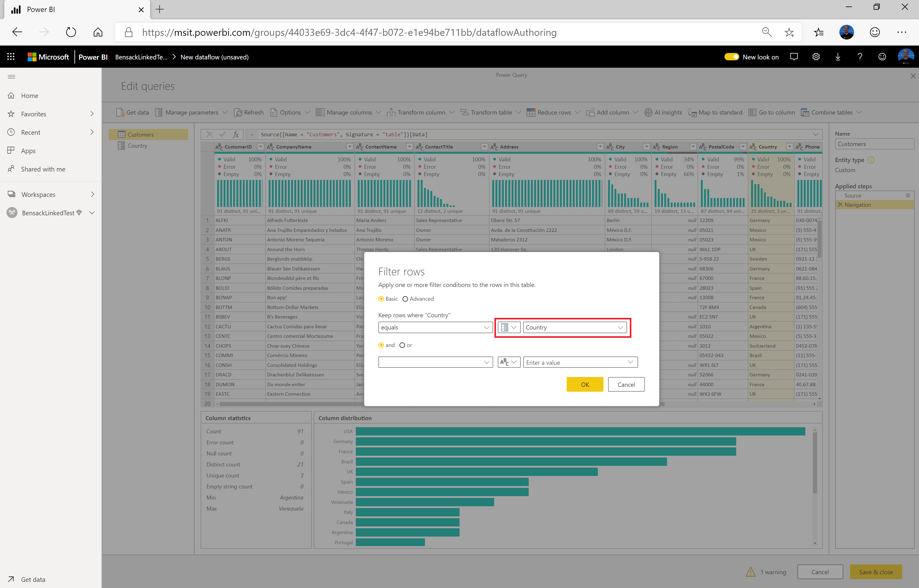Image resolution: width=919 pixels, height=588 pixels.
Task: Click Map to standard tool
Action: 715,112
